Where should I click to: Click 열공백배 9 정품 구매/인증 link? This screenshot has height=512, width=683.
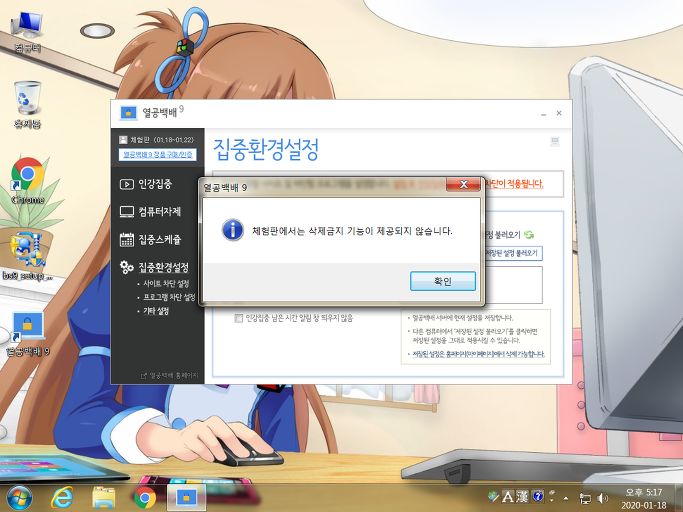tap(158, 155)
